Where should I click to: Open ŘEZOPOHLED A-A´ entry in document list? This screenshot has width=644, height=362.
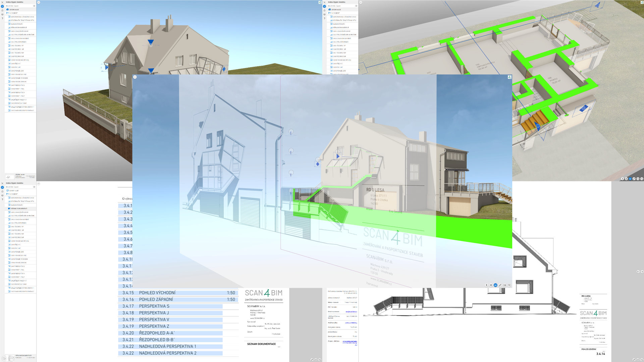point(157,333)
